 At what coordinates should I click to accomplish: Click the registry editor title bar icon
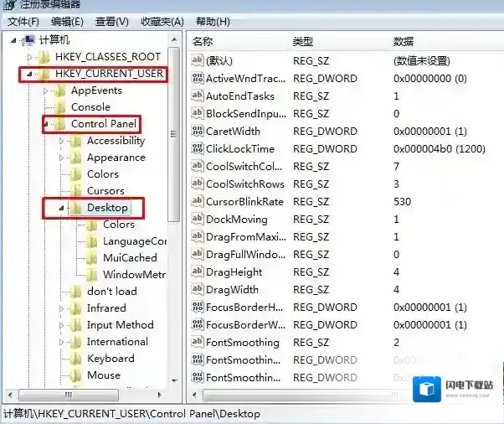pyautogui.click(x=8, y=6)
